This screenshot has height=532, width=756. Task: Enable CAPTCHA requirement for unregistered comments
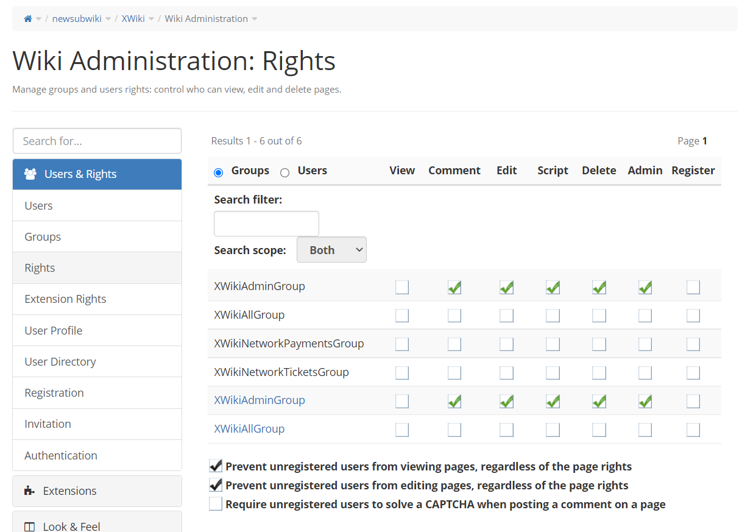(216, 504)
